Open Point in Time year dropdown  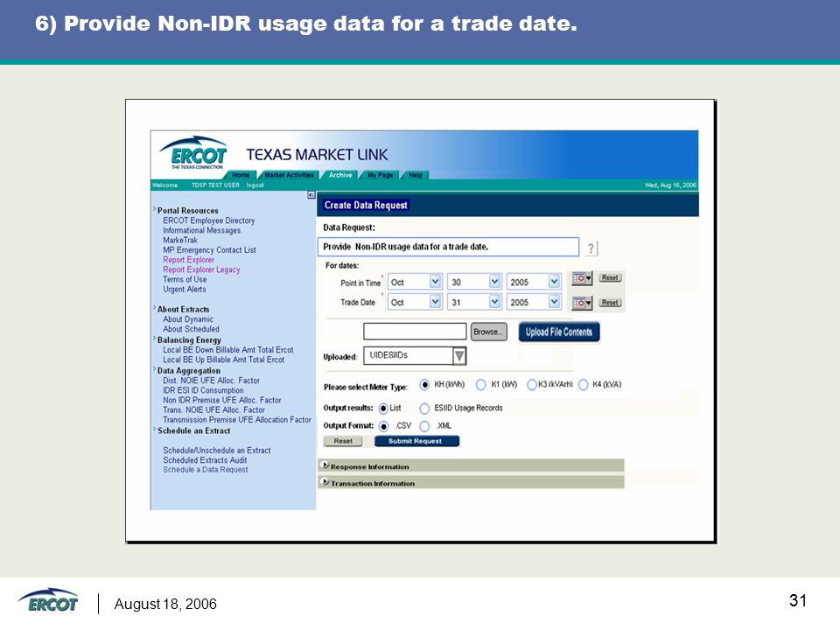click(555, 282)
